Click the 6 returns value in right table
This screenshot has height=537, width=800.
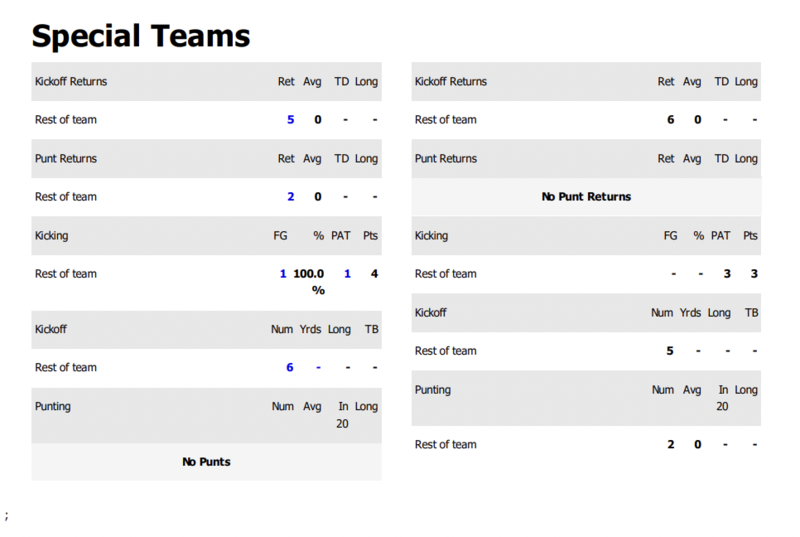[671, 120]
